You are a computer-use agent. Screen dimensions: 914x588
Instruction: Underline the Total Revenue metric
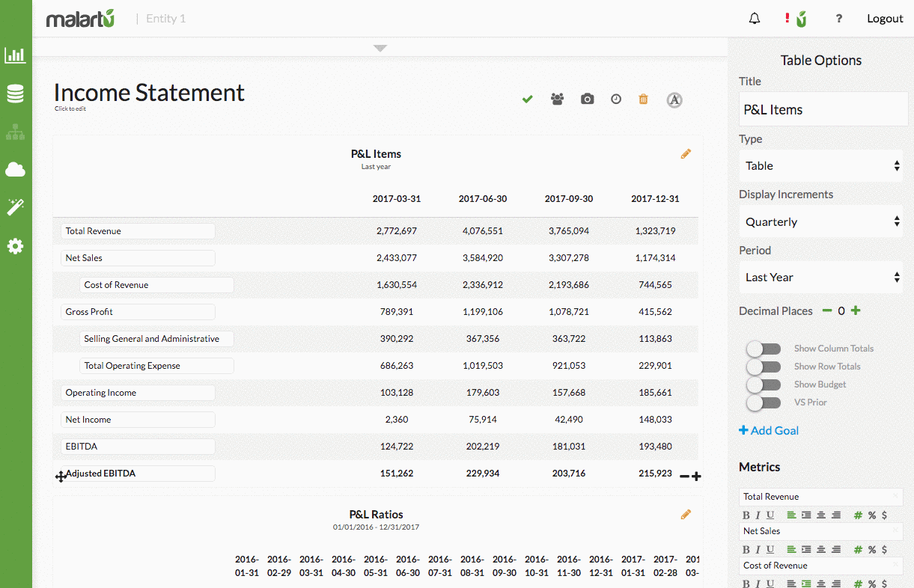[770, 515]
